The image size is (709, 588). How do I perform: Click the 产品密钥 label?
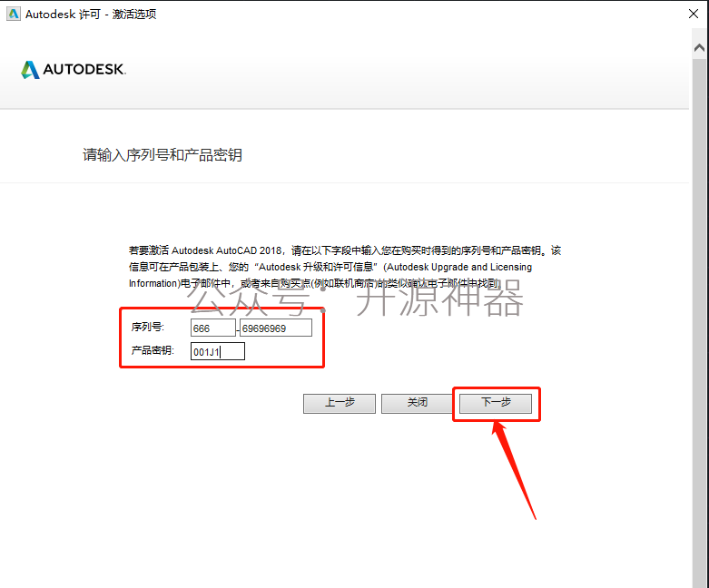click(x=153, y=350)
